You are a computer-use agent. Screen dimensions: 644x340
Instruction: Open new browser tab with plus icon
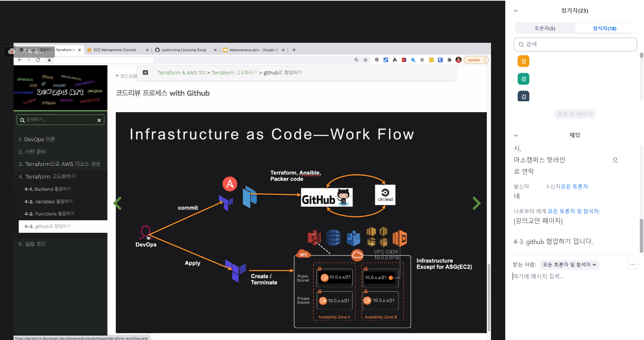294,50
